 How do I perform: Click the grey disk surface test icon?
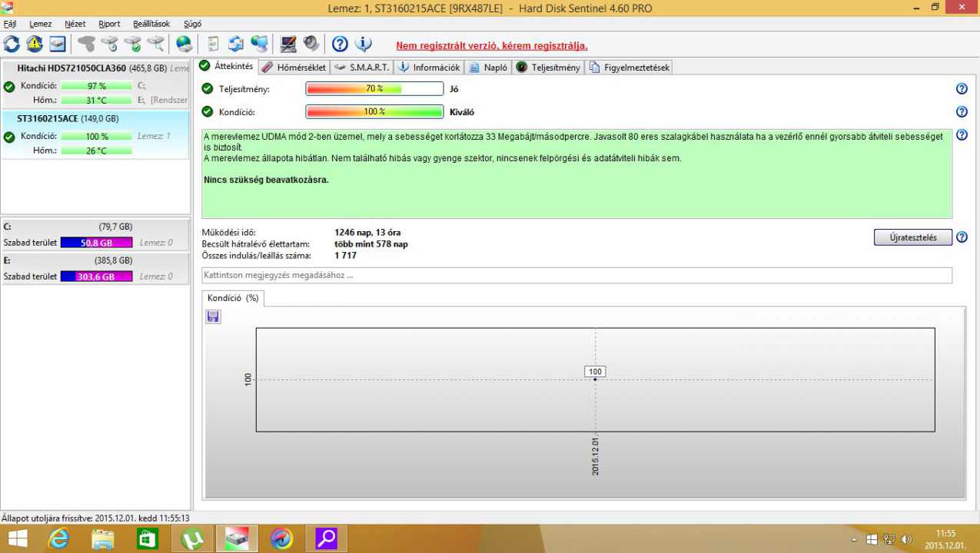point(87,44)
